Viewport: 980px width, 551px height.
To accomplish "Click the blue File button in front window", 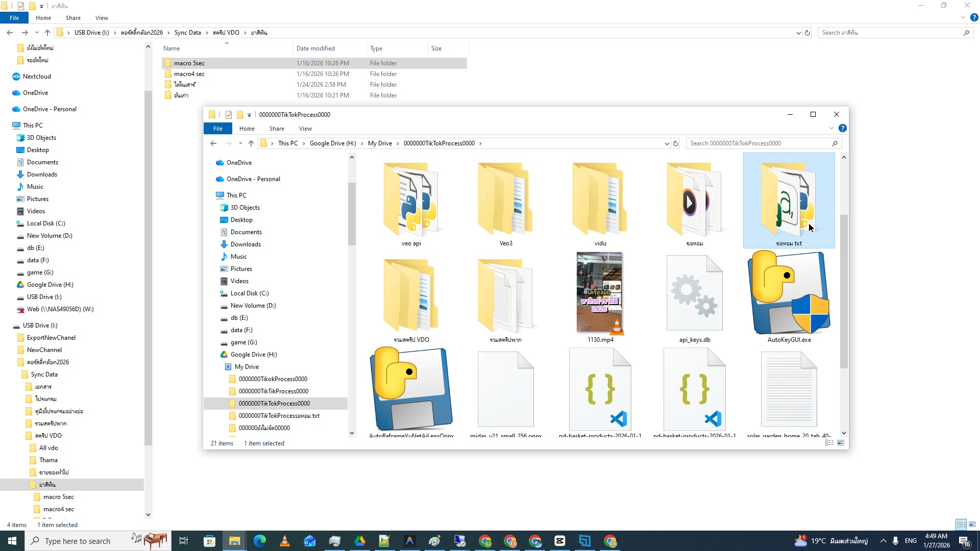I will (218, 129).
